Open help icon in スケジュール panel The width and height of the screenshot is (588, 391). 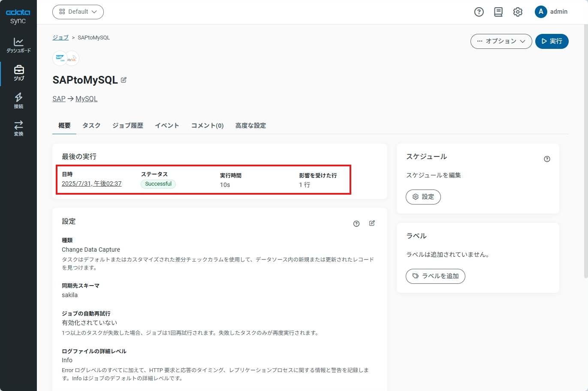(547, 159)
